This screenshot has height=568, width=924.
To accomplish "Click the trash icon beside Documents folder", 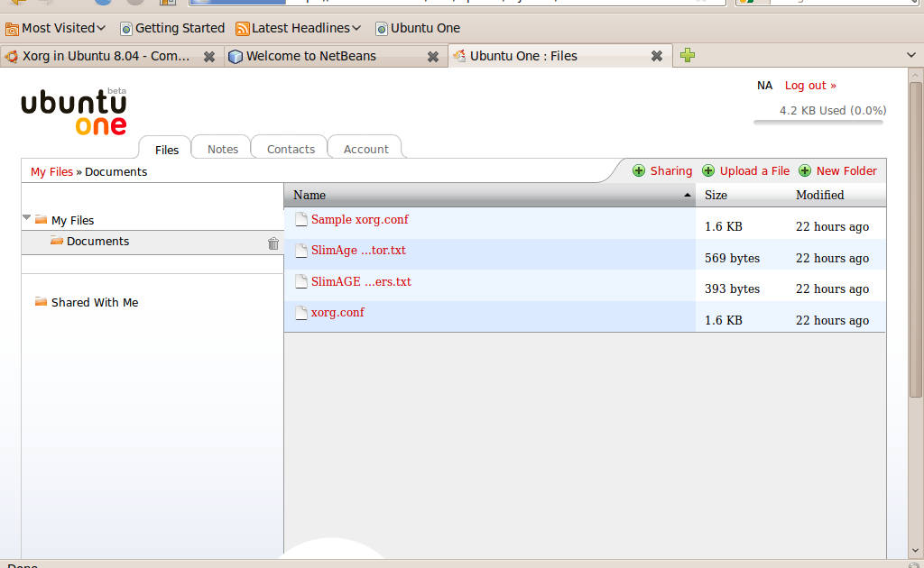I will click(x=273, y=243).
